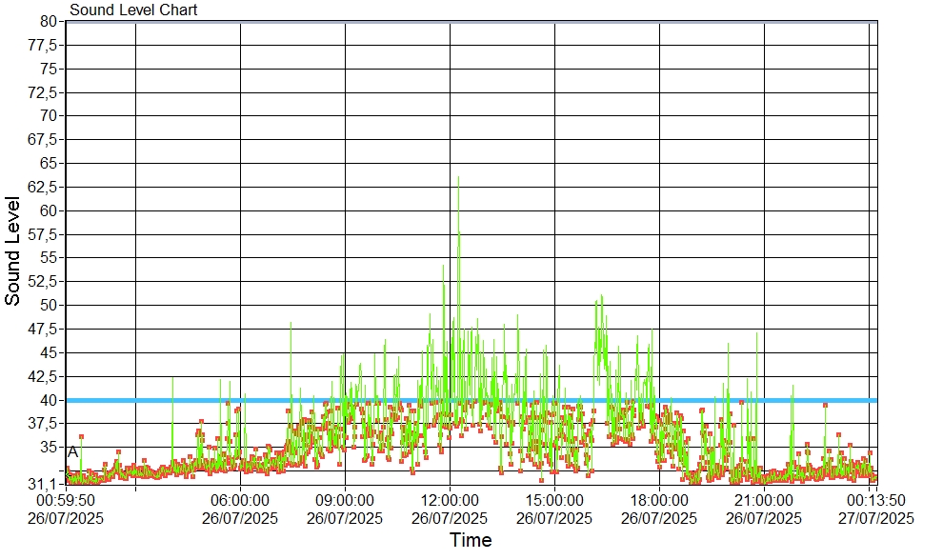This screenshot has width=943, height=560.
Task: Select the 50 tick label on Y axis
Action: (50, 305)
